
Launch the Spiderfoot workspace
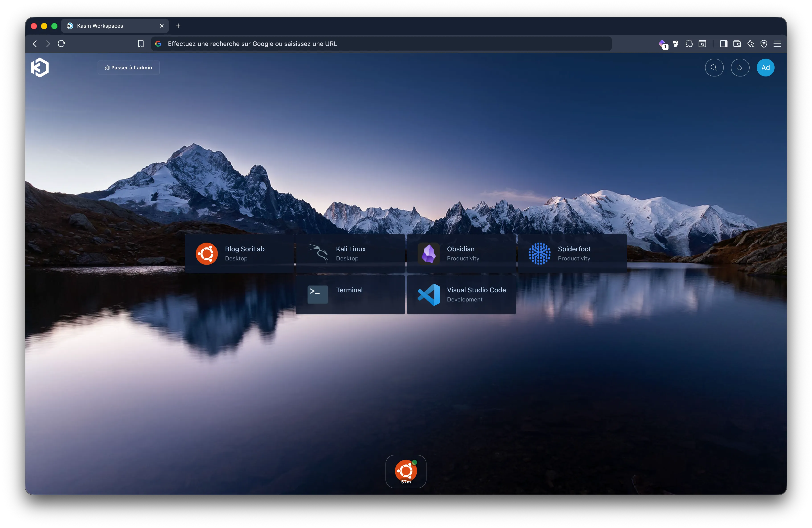pos(572,253)
